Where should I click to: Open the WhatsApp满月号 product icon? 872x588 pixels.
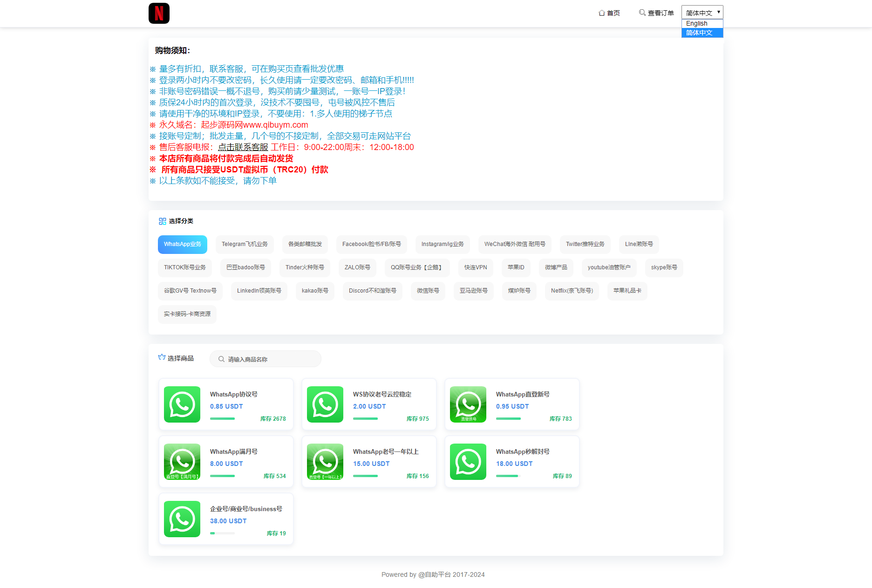click(182, 462)
